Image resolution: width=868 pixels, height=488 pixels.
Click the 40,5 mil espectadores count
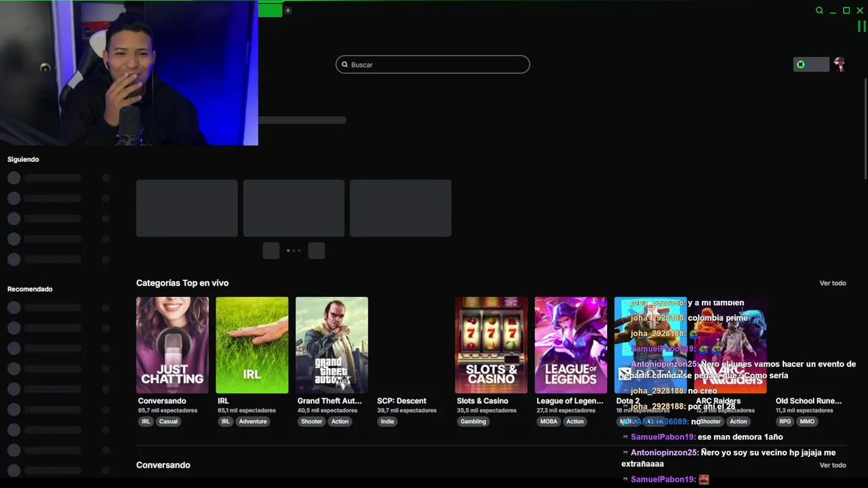tap(327, 411)
